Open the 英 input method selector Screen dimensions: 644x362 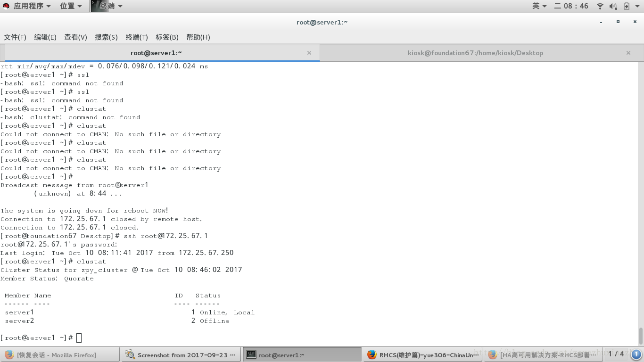[539, 6]
